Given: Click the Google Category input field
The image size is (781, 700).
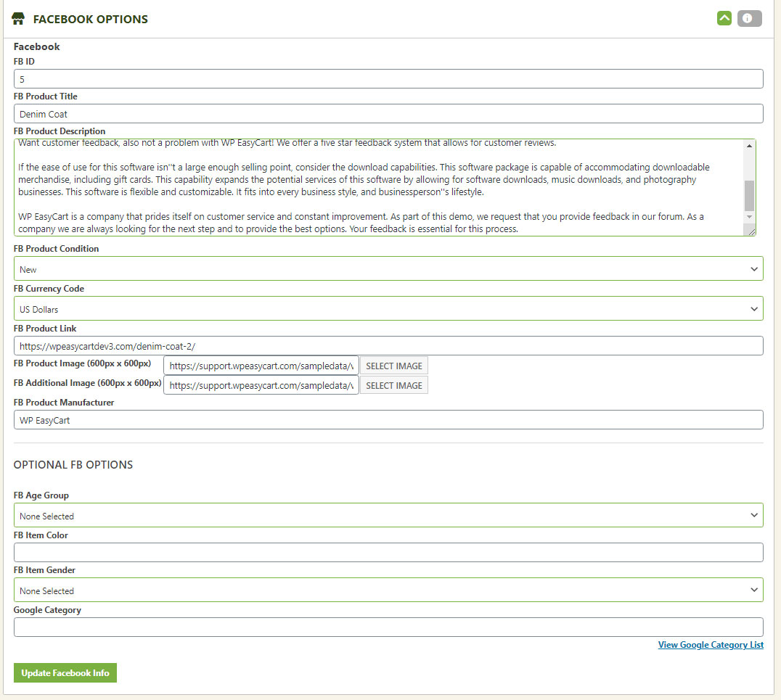Looking at the screenshot, I should pos(388,627).
